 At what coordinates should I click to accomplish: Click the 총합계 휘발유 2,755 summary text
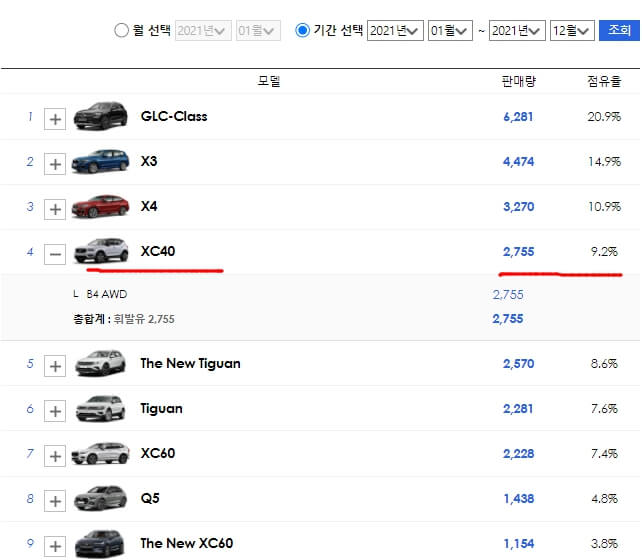124,319
